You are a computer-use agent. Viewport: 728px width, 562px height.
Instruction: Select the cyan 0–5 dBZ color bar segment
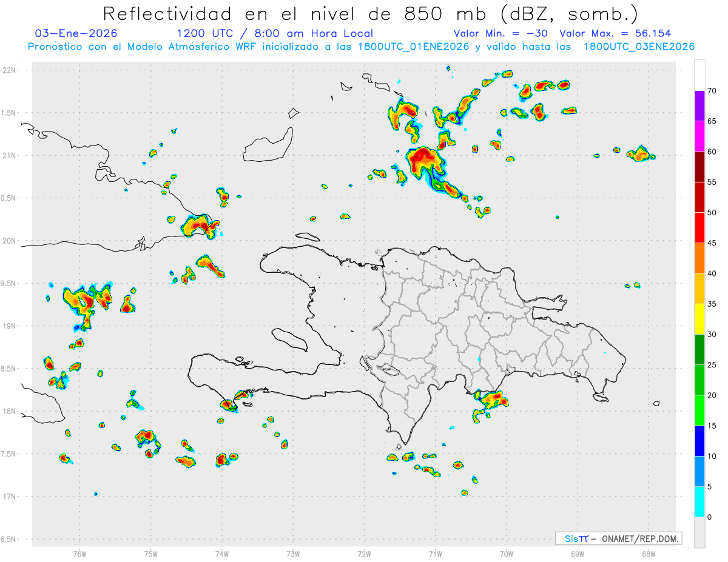[x=699, y=502]
